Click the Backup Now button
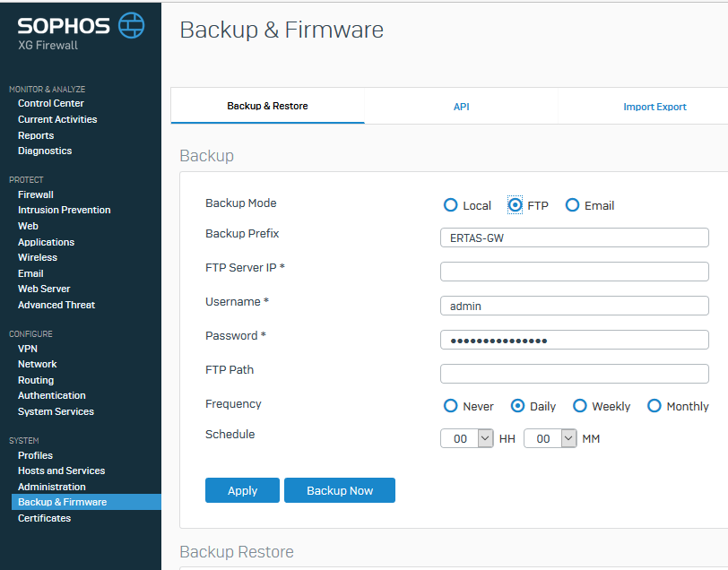728x570 pixels. (340, 490)
